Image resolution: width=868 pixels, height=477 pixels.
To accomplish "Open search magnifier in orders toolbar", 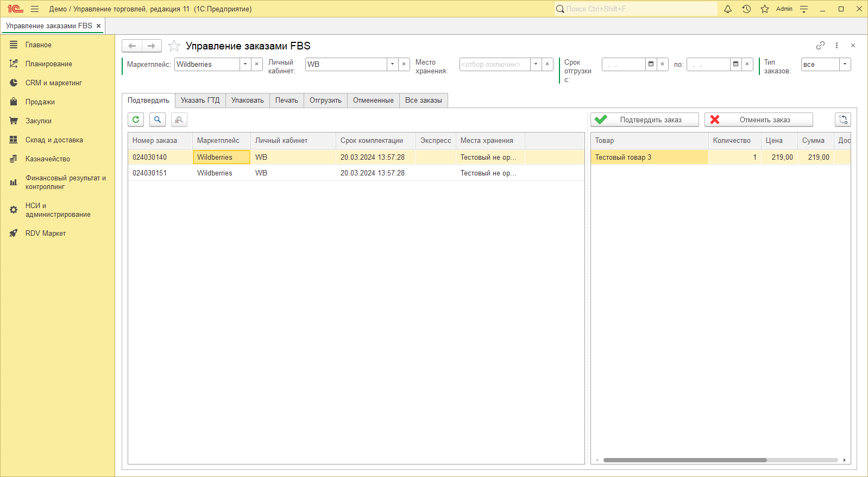I will 158,120.
